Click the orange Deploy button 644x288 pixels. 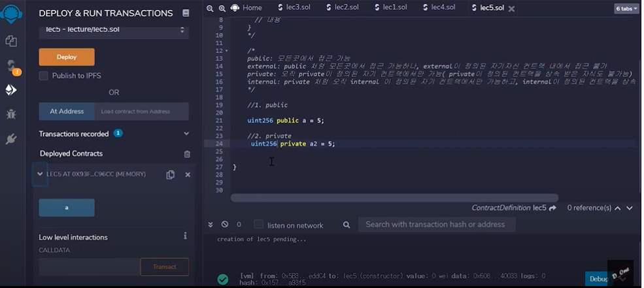(x=67, y=57)
